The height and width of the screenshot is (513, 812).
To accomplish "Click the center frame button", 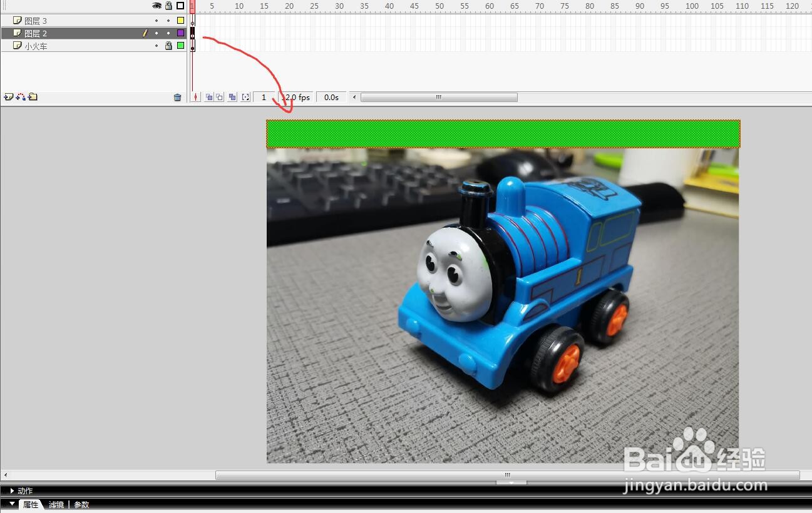I will click(x=196, y=97).
